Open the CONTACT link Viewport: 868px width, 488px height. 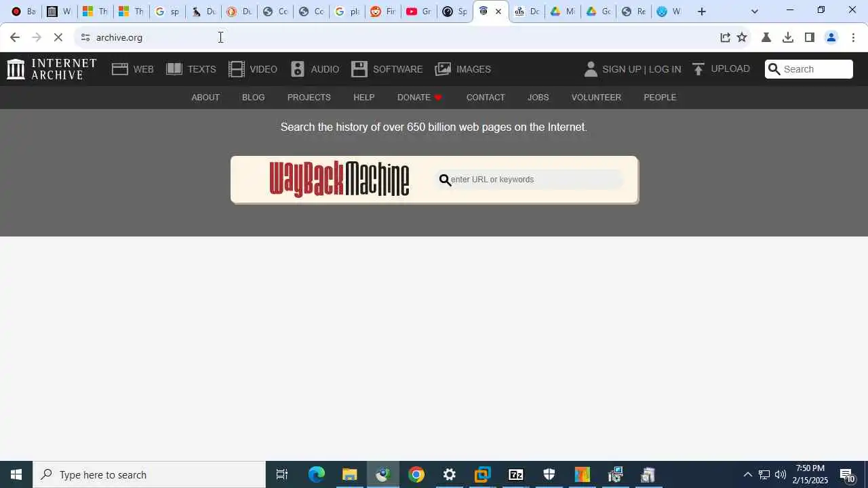[486, 98]
